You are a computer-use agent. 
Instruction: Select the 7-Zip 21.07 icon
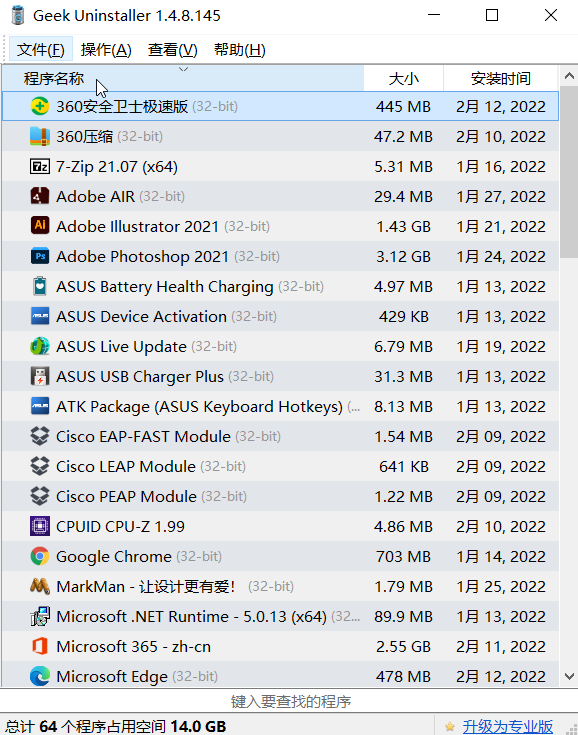point(40,166)
